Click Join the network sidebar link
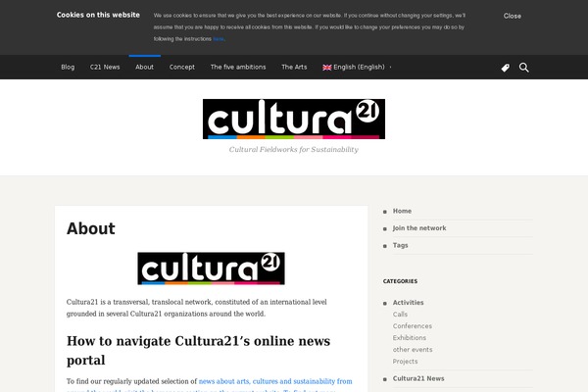 (x=418, y=228)
